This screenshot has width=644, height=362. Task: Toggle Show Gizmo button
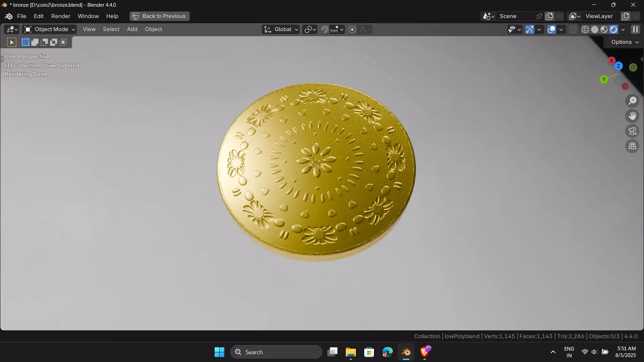click(x=530, y=29)
